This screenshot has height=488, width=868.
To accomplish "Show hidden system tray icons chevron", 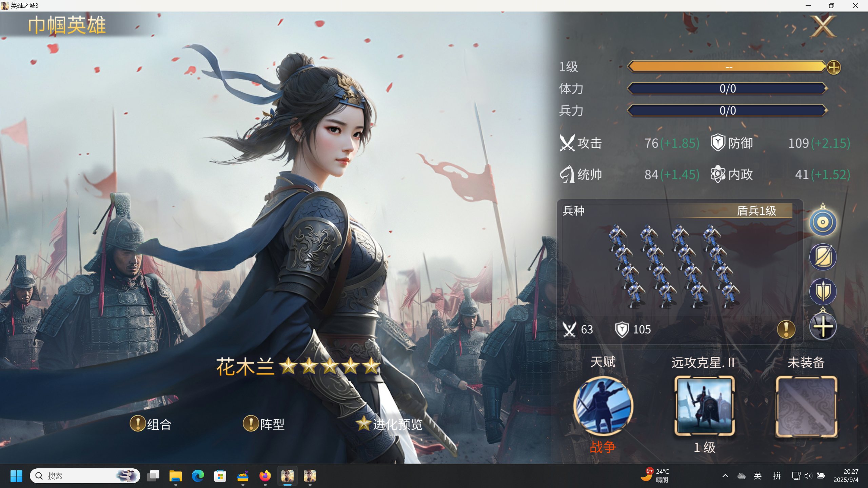I will pos(725,476).
